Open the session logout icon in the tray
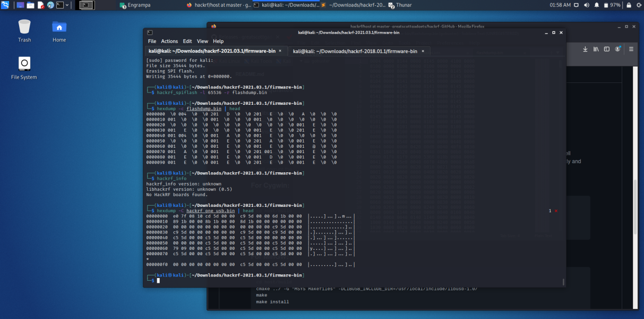The height and width of the screenshot is (319, 644). [x=640, y=4]
